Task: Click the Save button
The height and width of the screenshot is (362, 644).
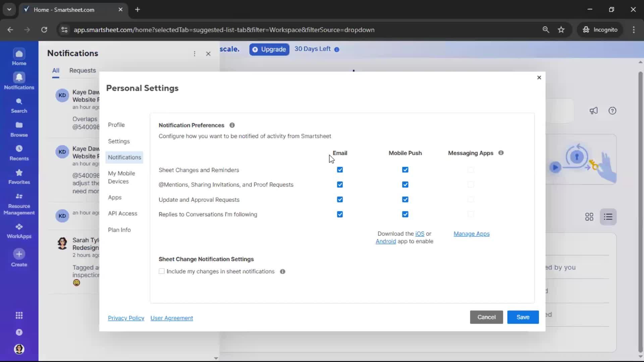Action: pos(523,317)
